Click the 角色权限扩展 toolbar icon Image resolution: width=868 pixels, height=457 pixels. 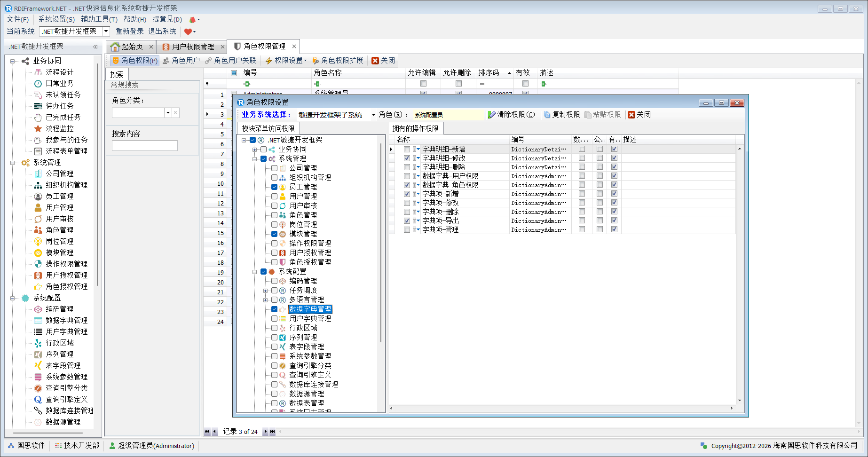pyautogui.click(x=316, y=61)
